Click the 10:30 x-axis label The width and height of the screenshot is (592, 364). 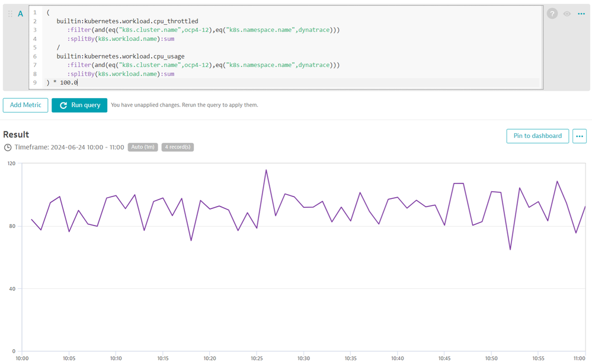pyautogui.click(x=303, y=358)
